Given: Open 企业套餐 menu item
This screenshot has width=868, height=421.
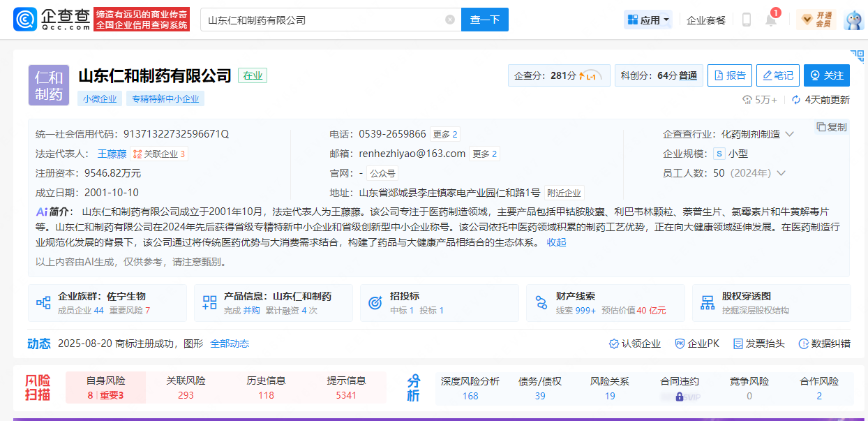Looking at the screenshot, I should tap(705, 20).
